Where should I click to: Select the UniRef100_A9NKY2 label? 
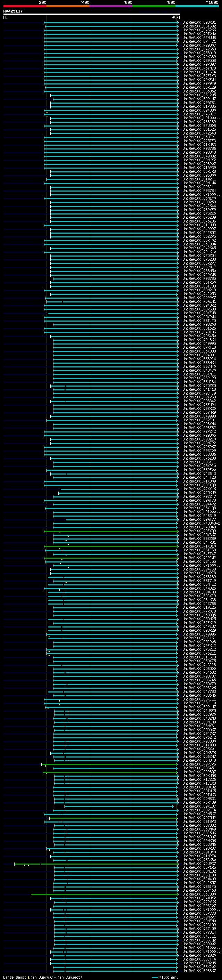coord(199,160)
